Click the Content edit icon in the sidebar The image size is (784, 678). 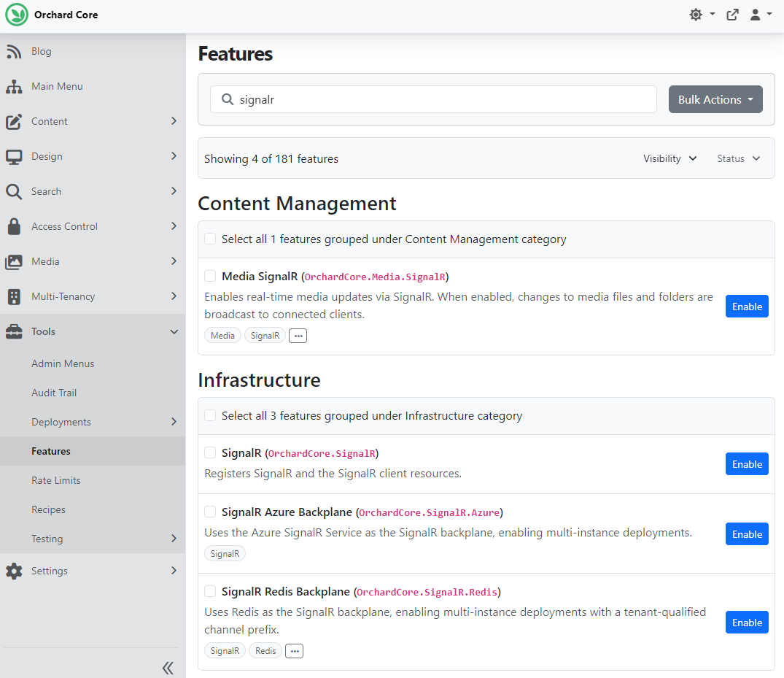(x=14, y=121)
